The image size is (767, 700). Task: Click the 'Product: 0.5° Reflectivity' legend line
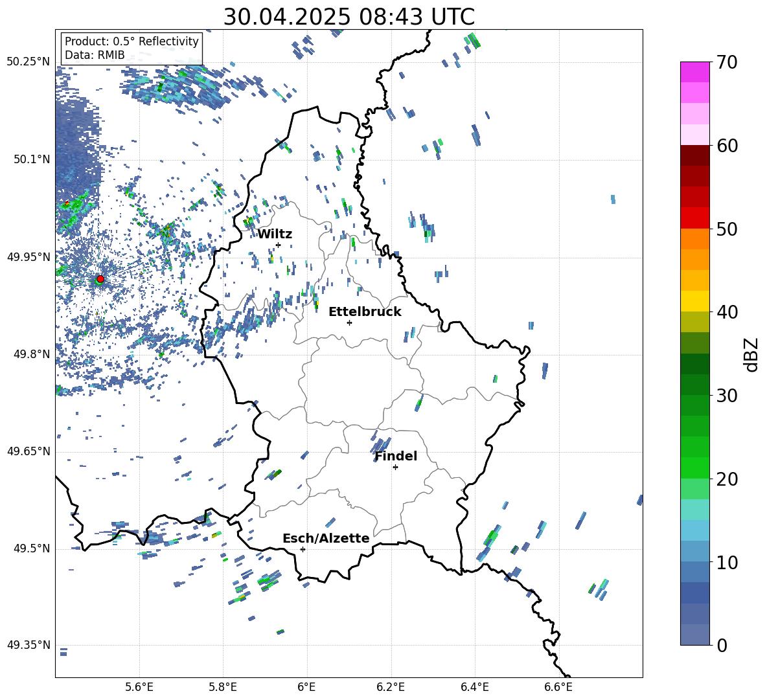tap(132, 41)
